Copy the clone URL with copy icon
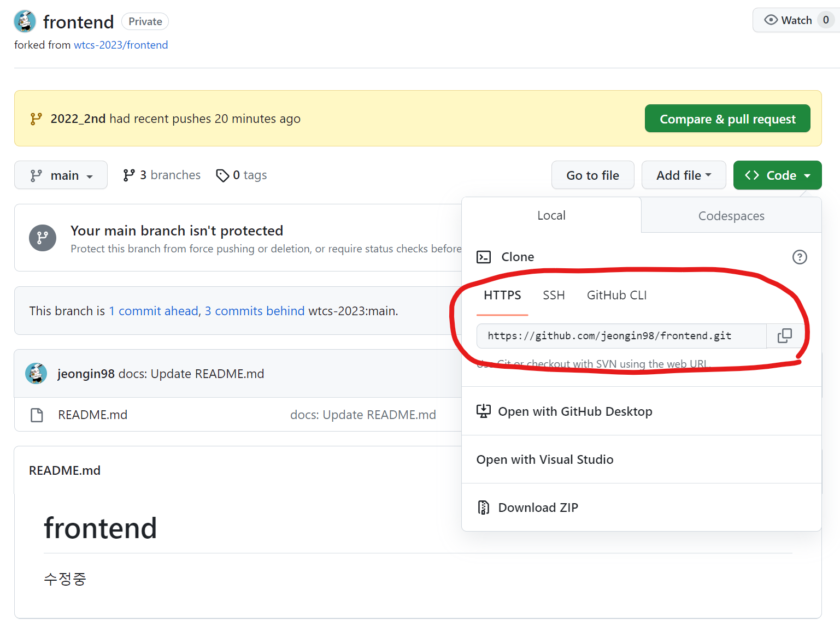 tap(784, 336)
